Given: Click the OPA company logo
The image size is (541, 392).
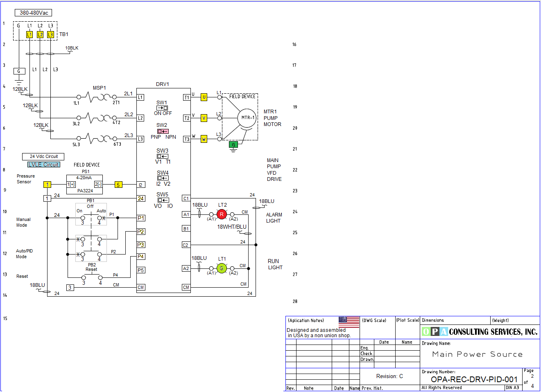Looking at the screenshot, I should 435,331.
